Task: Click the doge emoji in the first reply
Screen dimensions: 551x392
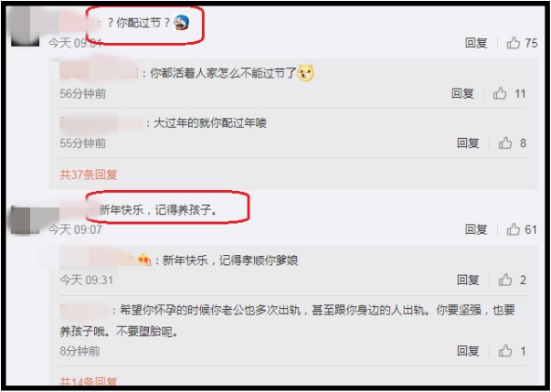Action: 305,73
